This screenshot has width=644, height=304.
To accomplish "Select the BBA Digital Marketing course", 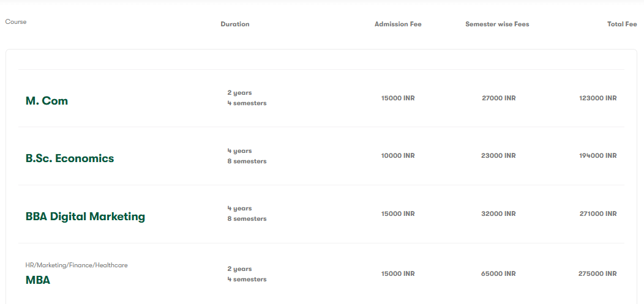I will [x=85, y=217].
